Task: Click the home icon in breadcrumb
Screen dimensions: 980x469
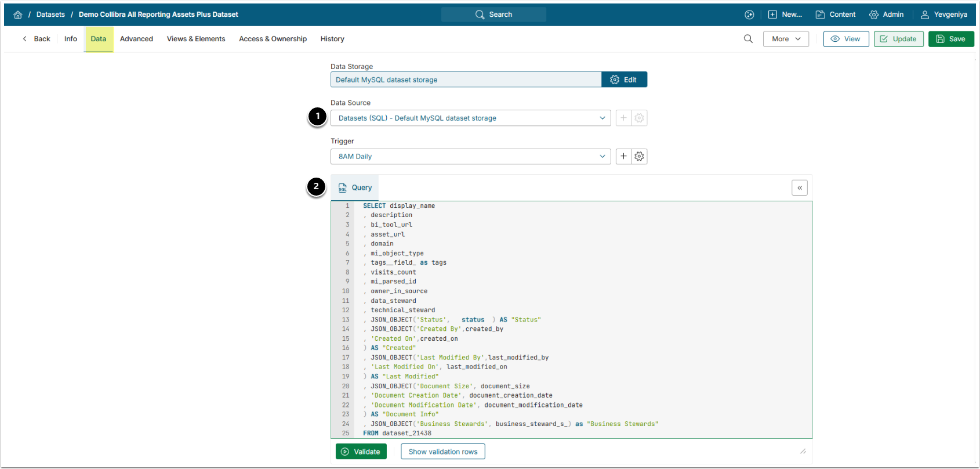Action: click(18, 15)
